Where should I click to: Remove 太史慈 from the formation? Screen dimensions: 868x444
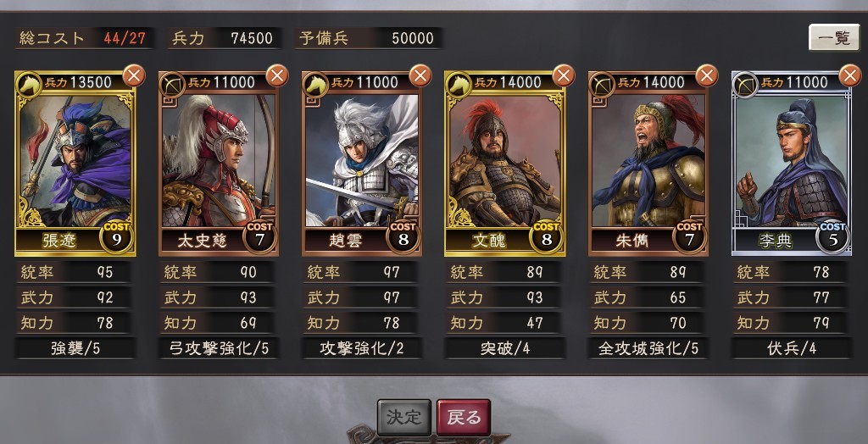[277, 75]
